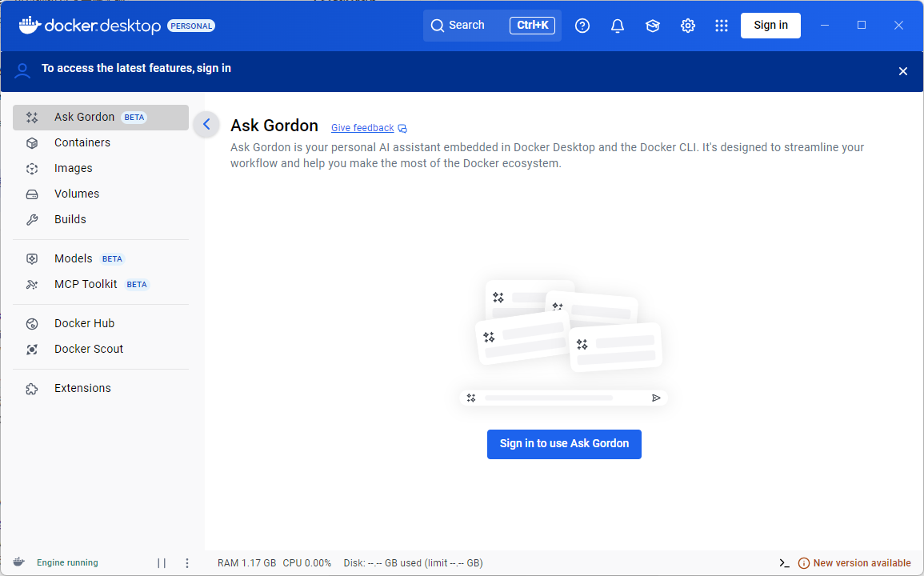Open a terminal using the status bar icon
The height and width of the screenshot is (576, 924).
coord(783,562)
